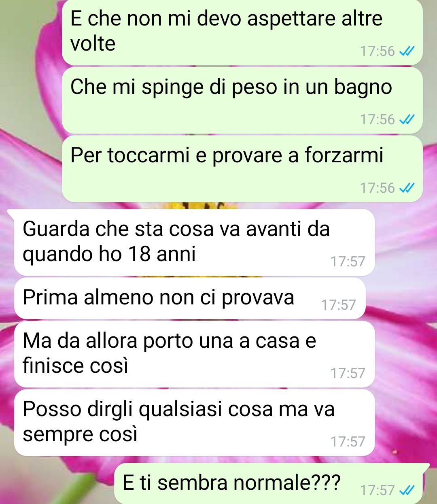Tap 17:56 timestamp on 'Per toccarmi' message
437x504 pixels.
[377, 188]
